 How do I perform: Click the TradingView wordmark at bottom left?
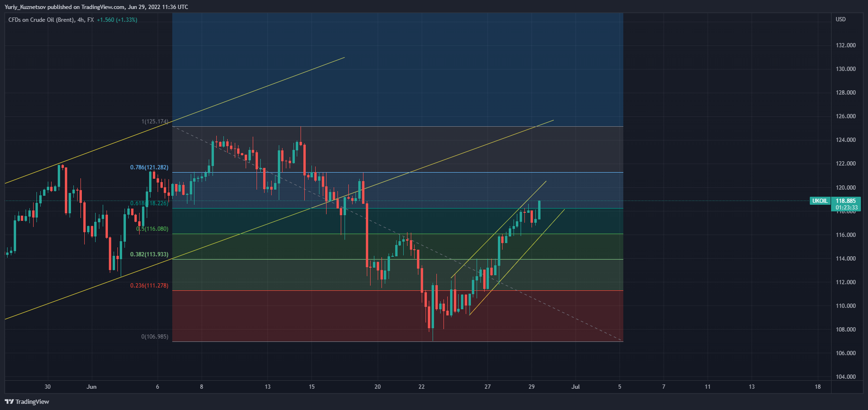click(32, 401)
